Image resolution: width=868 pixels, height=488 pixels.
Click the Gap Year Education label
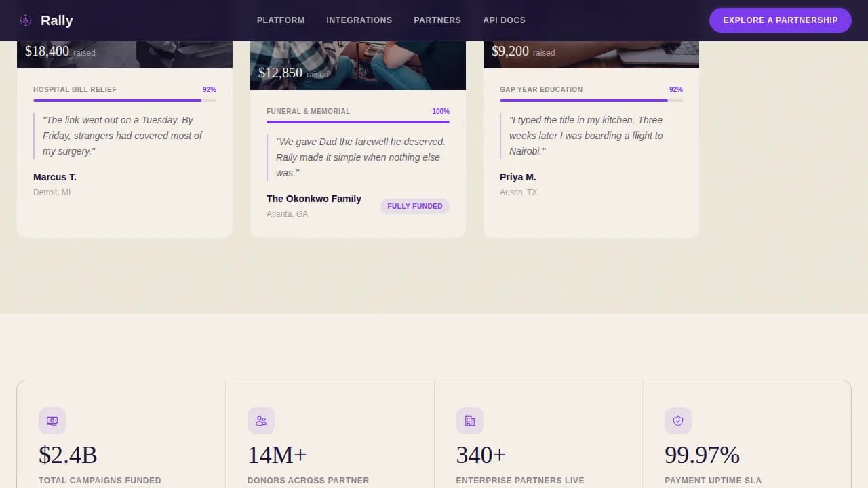[x=541, y=89]
